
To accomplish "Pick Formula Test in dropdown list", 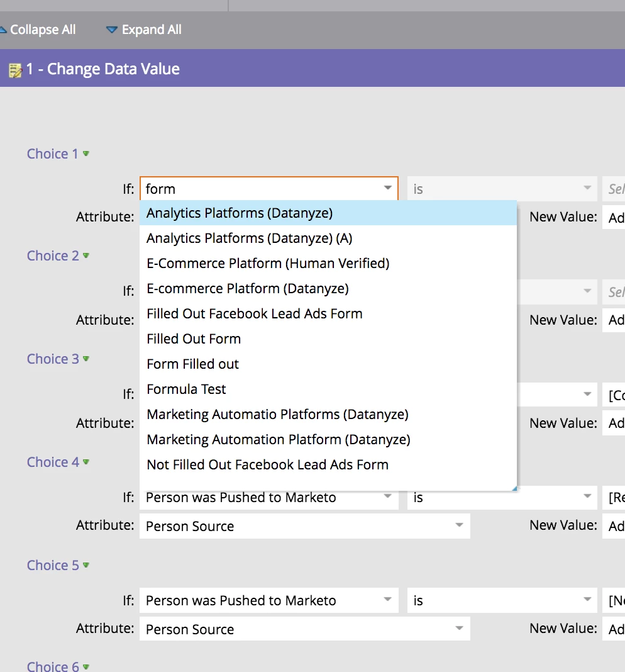I will point(186,389).
